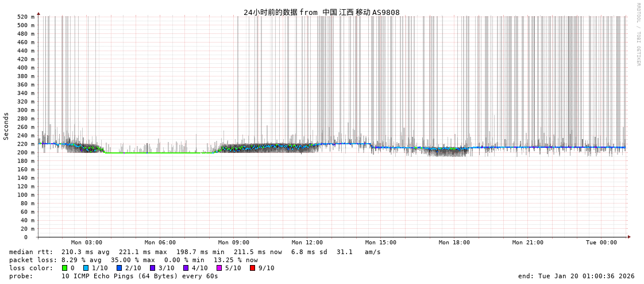Click the red 9/10 loss color swatch

252,268
